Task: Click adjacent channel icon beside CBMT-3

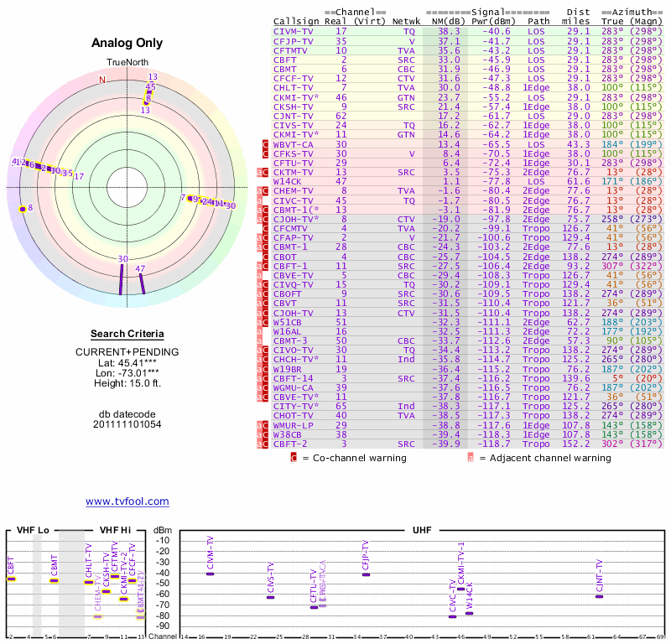Action: click(x=260, y=340)
